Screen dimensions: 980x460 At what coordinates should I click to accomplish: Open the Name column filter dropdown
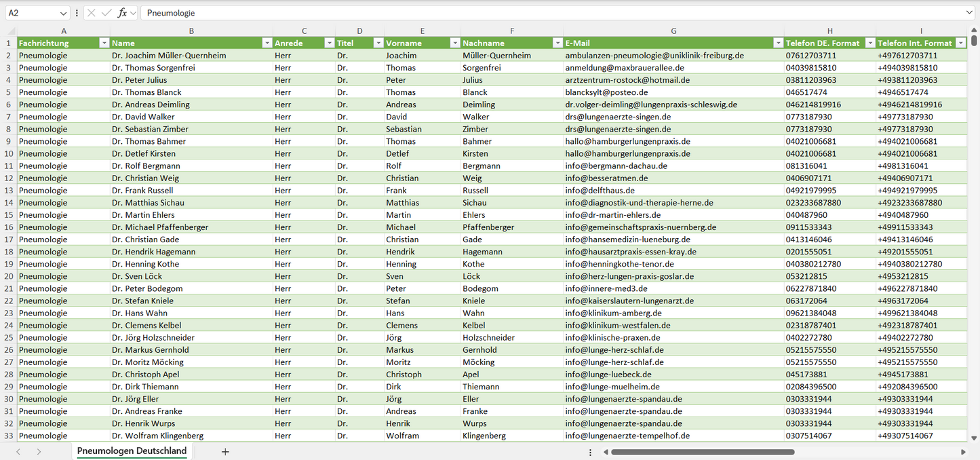tap(267, 43)
